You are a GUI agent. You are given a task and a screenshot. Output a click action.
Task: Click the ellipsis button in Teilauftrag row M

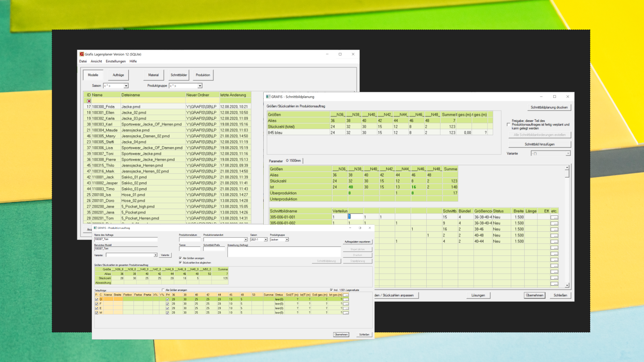(346, 313)
